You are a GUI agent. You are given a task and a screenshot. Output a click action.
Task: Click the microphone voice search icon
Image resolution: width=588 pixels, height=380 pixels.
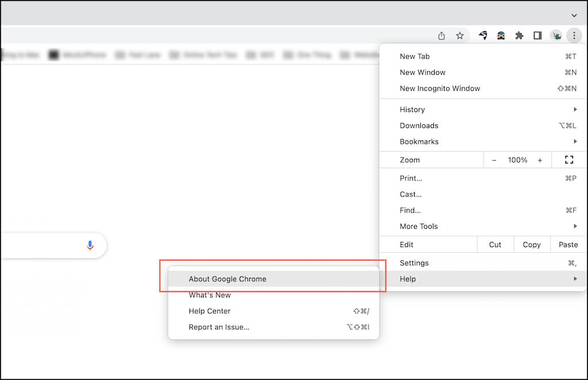(x=90, y=245)
